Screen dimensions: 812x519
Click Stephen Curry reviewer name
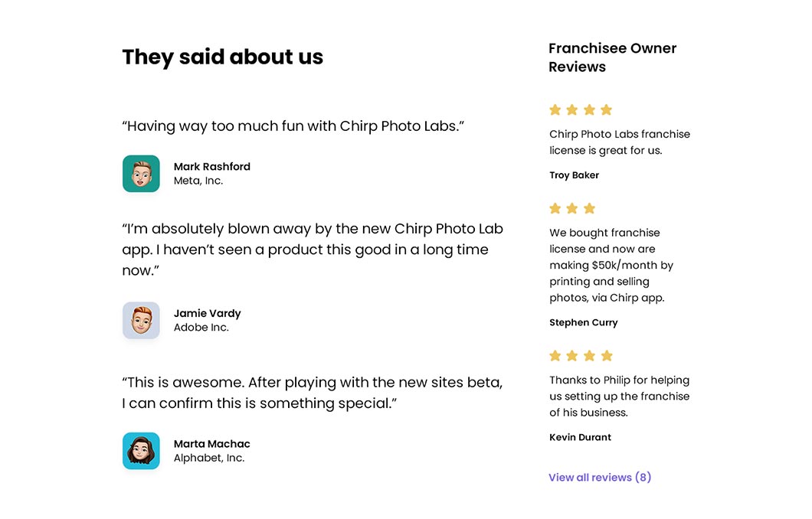pos(583,322)
